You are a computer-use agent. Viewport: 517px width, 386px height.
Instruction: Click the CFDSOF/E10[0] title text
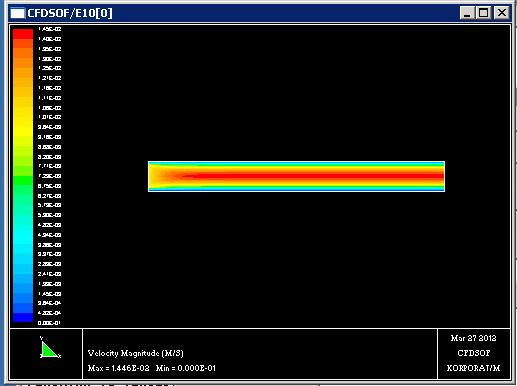click(70, 13)
